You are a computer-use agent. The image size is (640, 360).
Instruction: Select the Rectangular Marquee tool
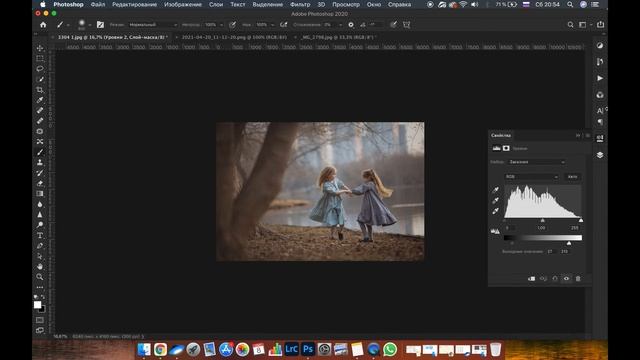click(x=40, y=58)
